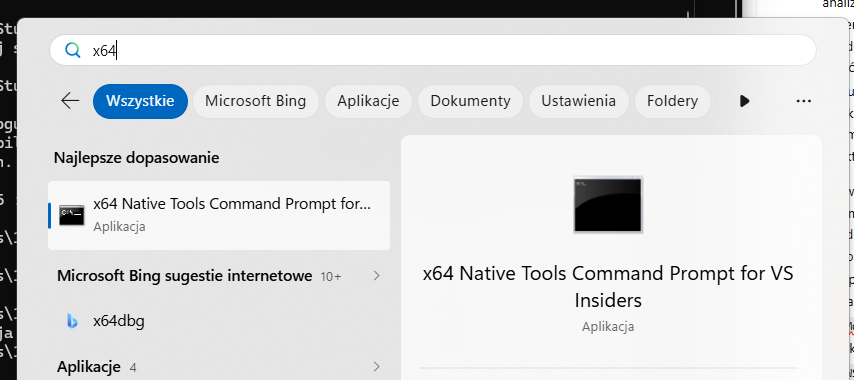Switch to the Aplikacje filter tab
This screenshot has height=380, width=854.
(x=368, y=101)
